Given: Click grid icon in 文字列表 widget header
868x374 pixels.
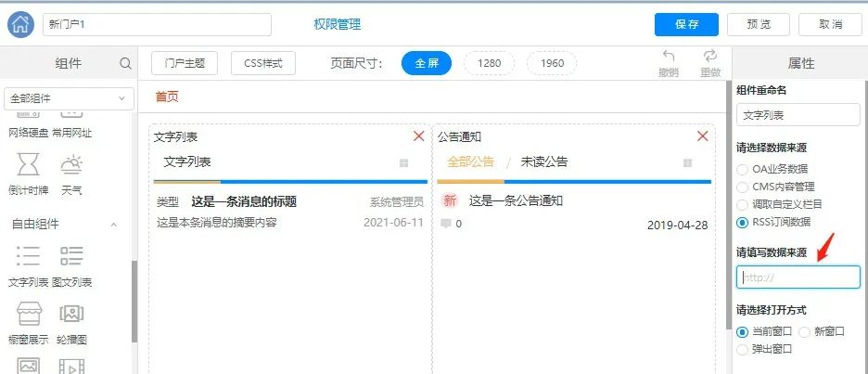Looking at the screenshot, I should (404, 163).
